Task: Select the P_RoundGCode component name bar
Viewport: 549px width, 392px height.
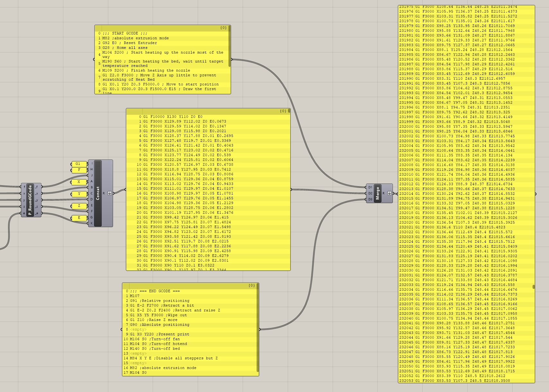Action: click(x=30, y=200)
